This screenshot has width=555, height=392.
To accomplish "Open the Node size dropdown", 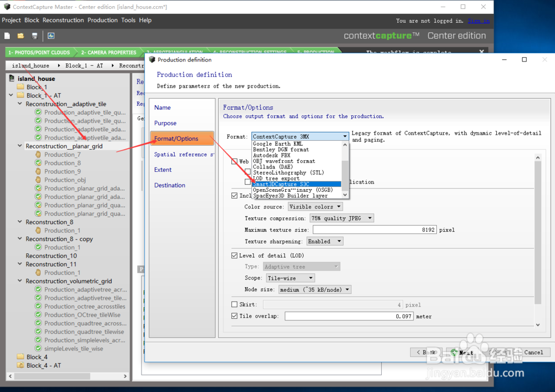I will click(x=315, y=289).
